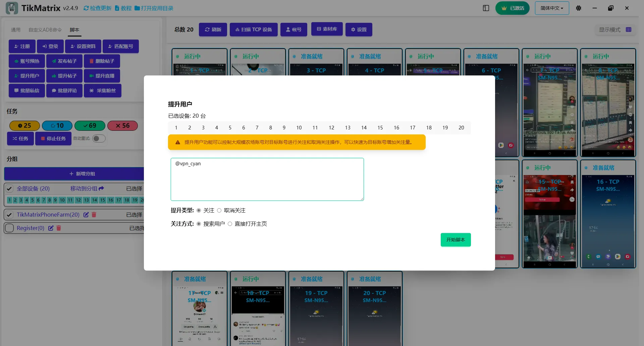Click the target username text area
The height and width of the screenshot is (346, 644).
pyautogui.click(x=267, y=179)
